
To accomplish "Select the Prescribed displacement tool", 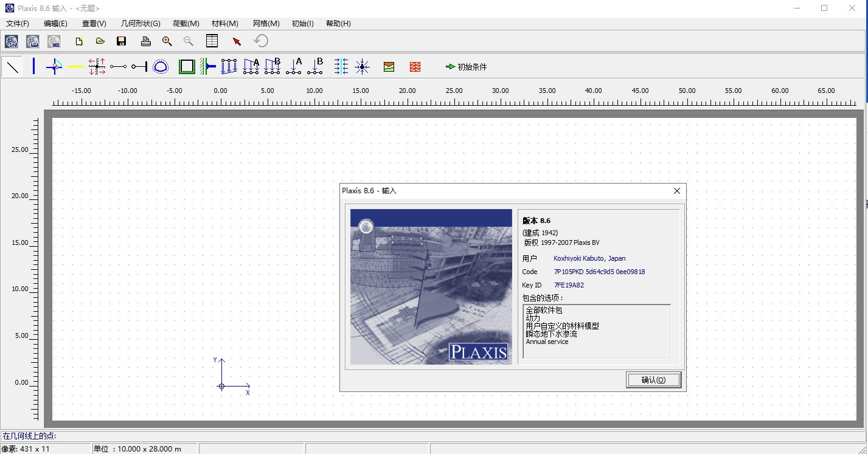I will click(229, 66).
